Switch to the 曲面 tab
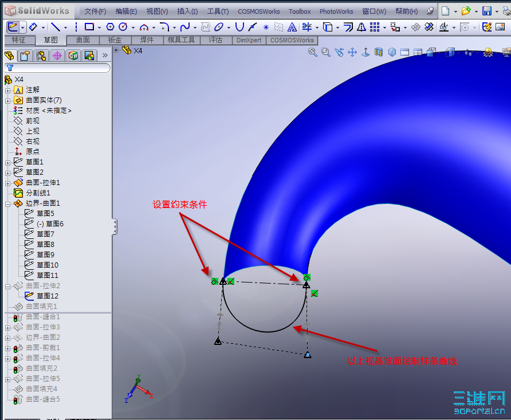 click(83, 40)
